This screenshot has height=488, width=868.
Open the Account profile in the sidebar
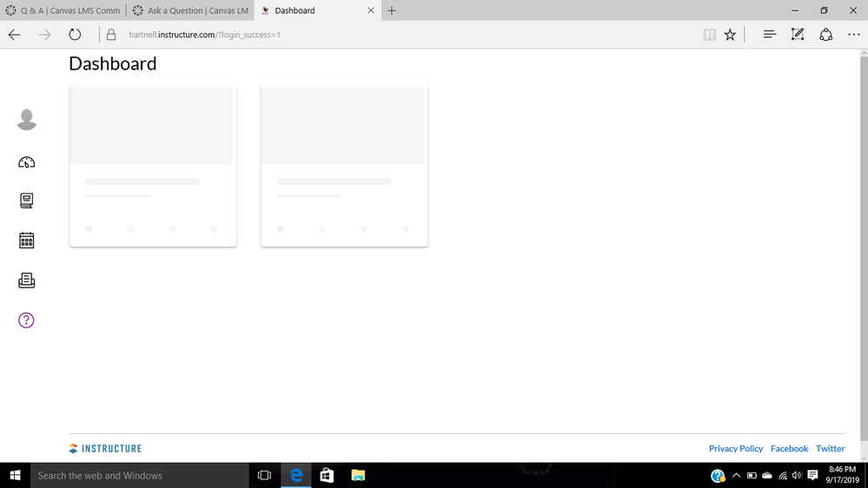click(27, 120)
